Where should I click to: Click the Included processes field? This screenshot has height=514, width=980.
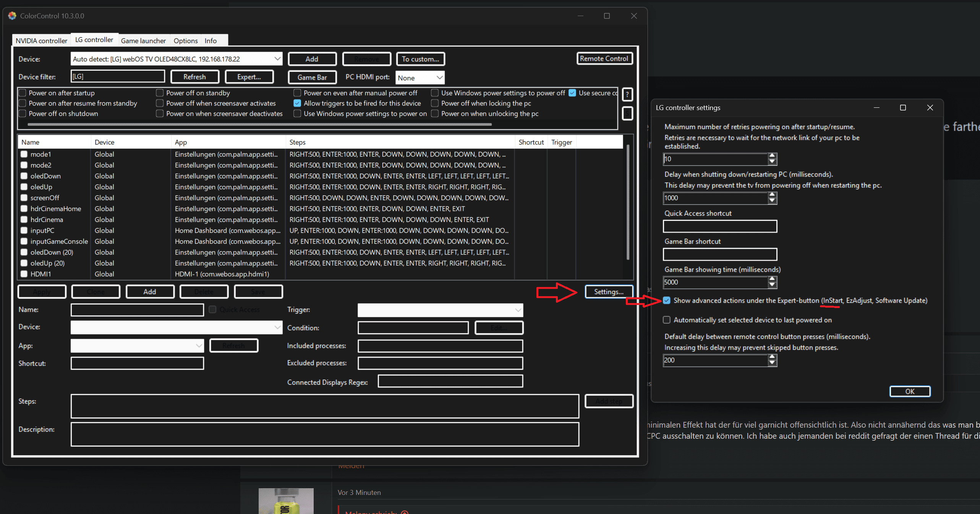point(440,346)
